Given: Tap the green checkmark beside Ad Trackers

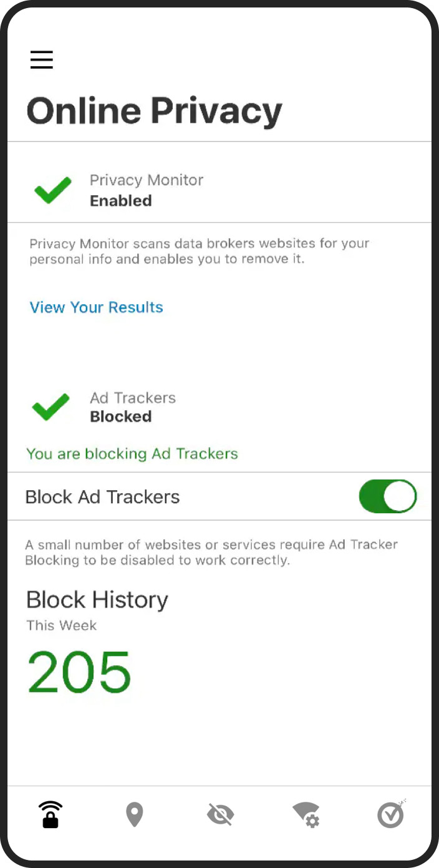Looking at the screenshot, I should 51,407.
